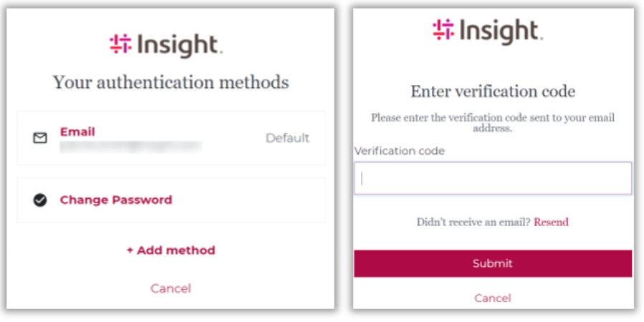Submit the verification code
Viewport: 644px width, 322px height.
pyautogui.click(x=493, y=263)
